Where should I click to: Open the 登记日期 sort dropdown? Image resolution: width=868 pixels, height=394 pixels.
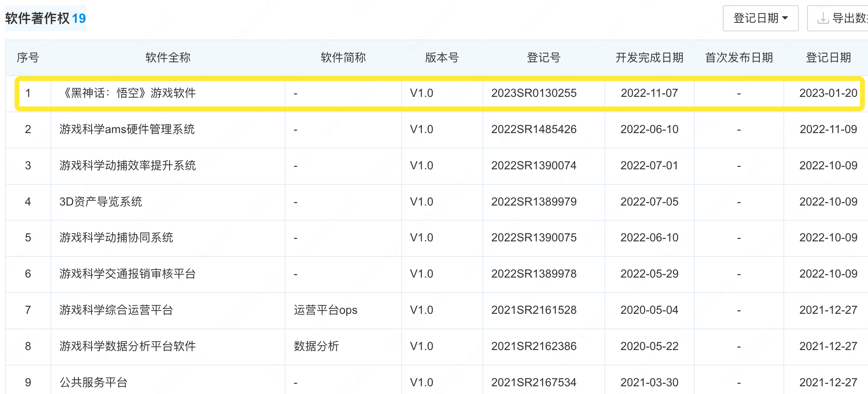pyautogui.click(x=760, y=18)
